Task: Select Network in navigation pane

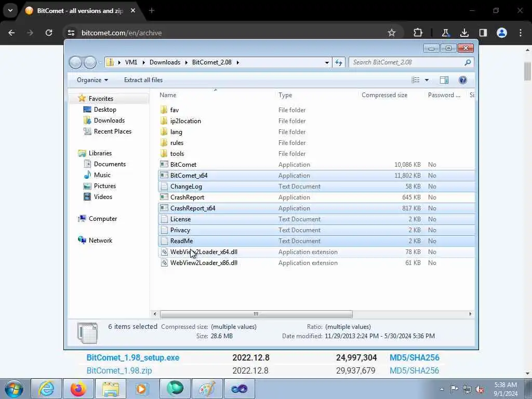Action: coord(100,241)
